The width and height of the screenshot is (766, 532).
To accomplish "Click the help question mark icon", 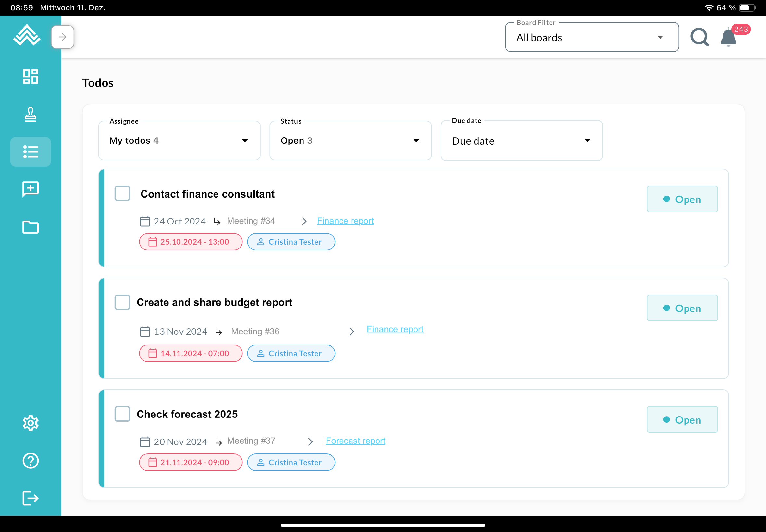I will click(x=30, y=461).
